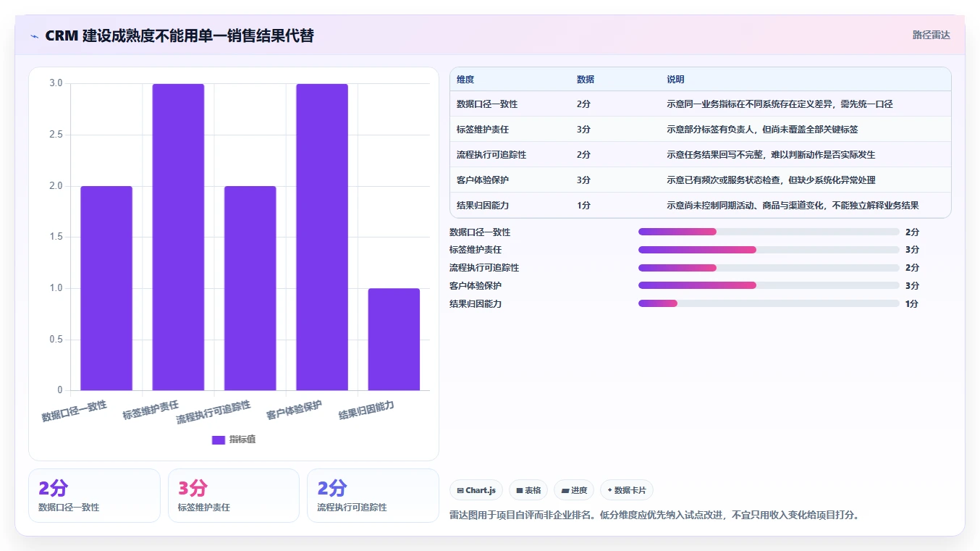980x551 pixels.
Task: Click the footer note beginning 雷达图用于项目自评
Action: [x=654, y=516]
